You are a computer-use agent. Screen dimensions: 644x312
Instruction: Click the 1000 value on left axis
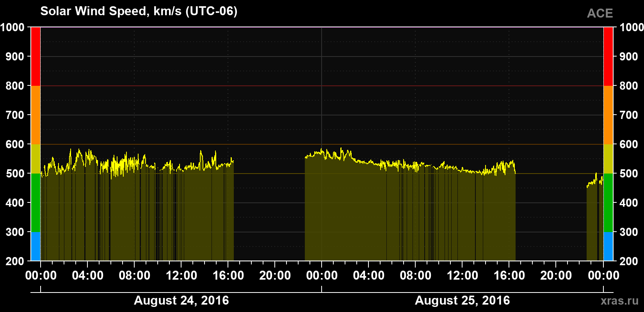(x=12, y=27)
